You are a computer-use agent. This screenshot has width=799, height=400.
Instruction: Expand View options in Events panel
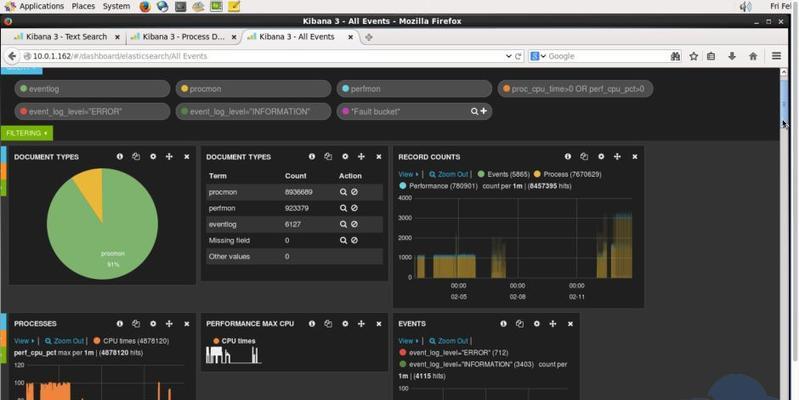[409, 341]
